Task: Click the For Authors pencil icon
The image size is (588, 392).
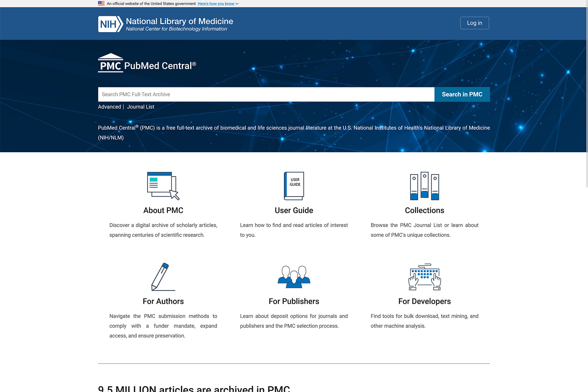Action: click(x=163, y=277)
